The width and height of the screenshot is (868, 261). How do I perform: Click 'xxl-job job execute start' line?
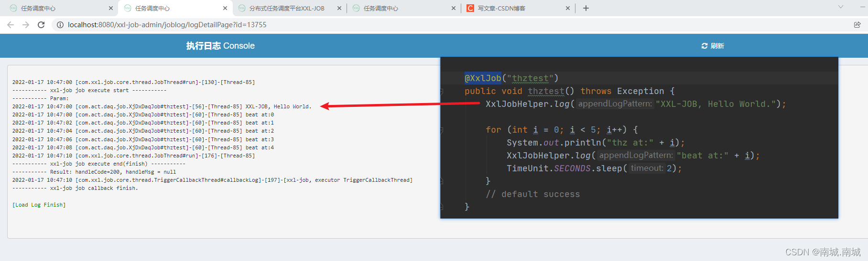click(89, 90)
